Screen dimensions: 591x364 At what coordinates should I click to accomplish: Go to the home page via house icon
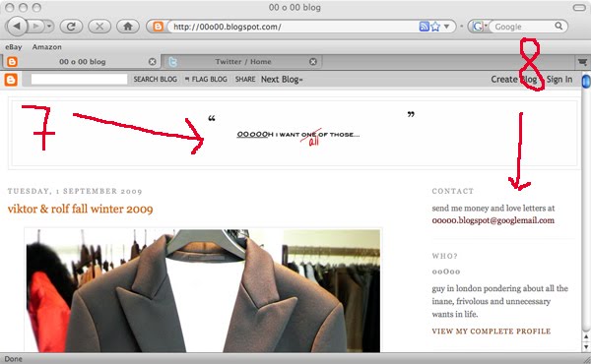[x=128, y=27]
